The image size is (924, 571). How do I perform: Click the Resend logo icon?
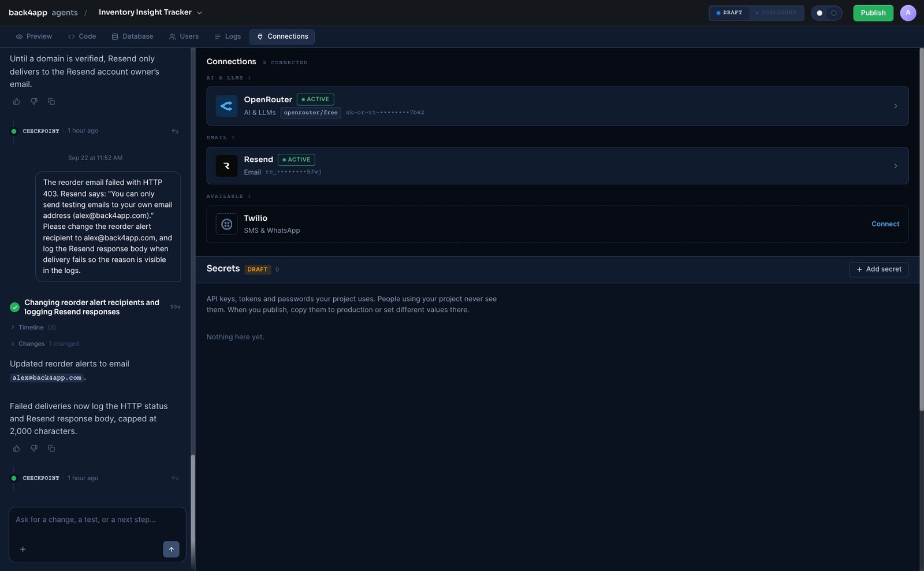(x=226, y=166)
